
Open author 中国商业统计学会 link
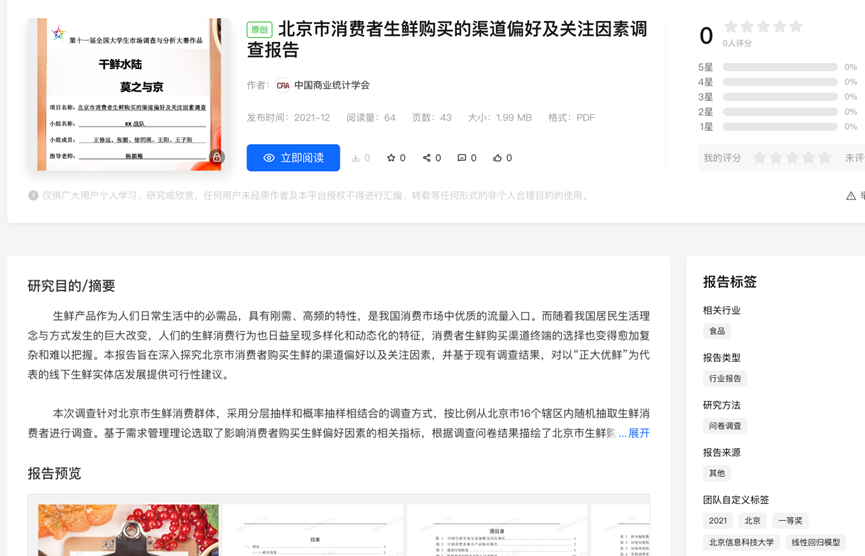[x=332, y=86]
